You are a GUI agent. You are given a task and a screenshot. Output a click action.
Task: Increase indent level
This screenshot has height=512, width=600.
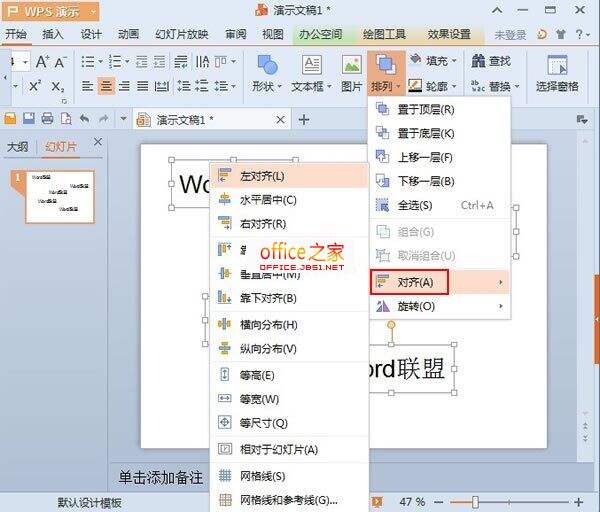coord(160,61)
